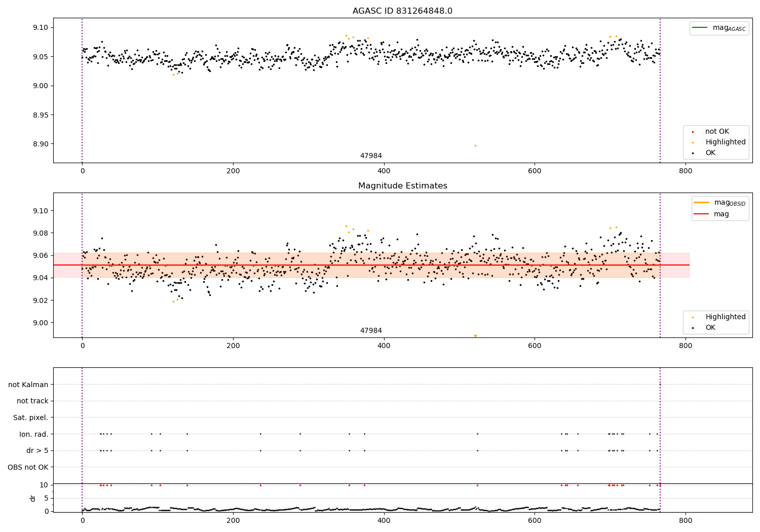Select the orange mag OBSID legend entry

pos(720,203)
